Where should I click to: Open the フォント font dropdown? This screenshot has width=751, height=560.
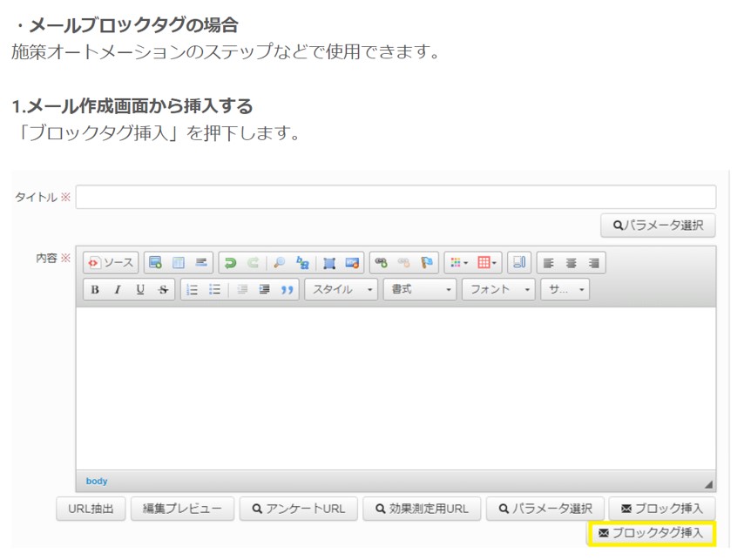[498, 290]
